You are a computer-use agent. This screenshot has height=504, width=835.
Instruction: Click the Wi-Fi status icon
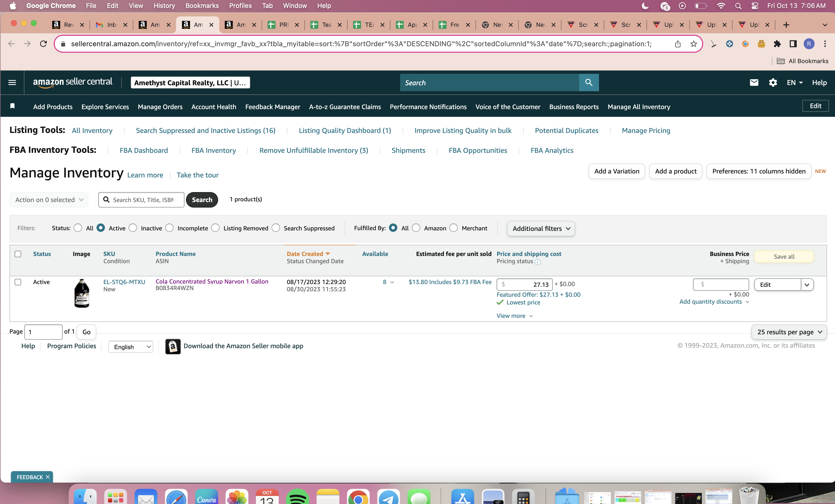(721, 6)
